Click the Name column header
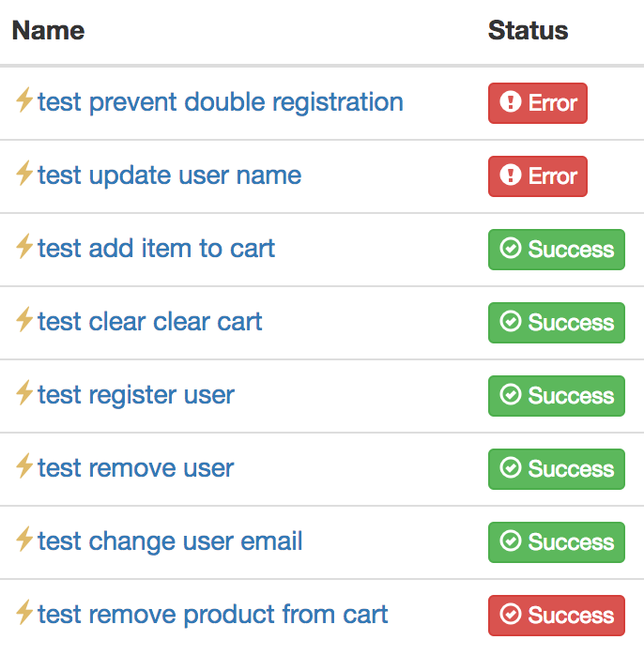This screenshot has height=655, width=644. pos(49,30)
